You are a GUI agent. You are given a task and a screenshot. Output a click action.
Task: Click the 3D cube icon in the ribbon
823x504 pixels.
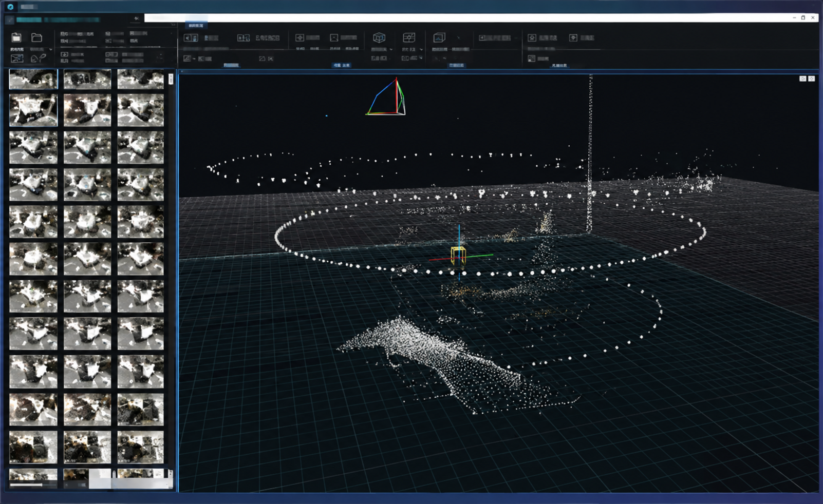(379, 37)
